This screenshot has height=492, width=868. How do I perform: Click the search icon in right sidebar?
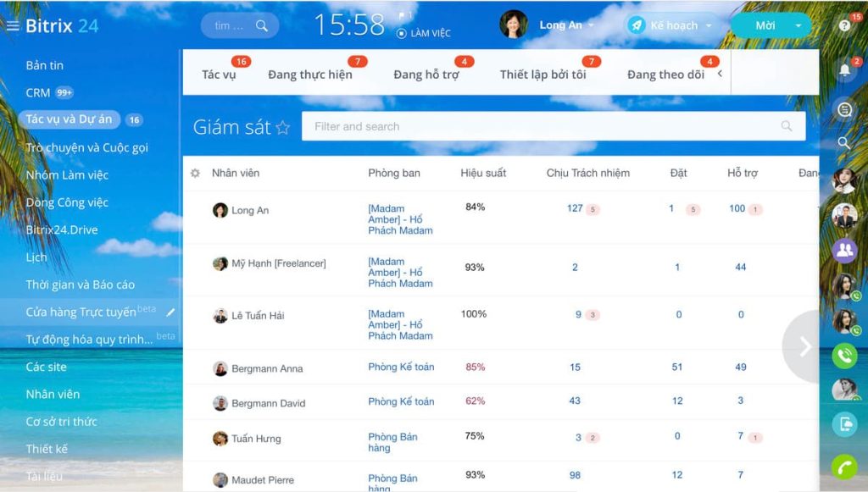coord(843,143)
